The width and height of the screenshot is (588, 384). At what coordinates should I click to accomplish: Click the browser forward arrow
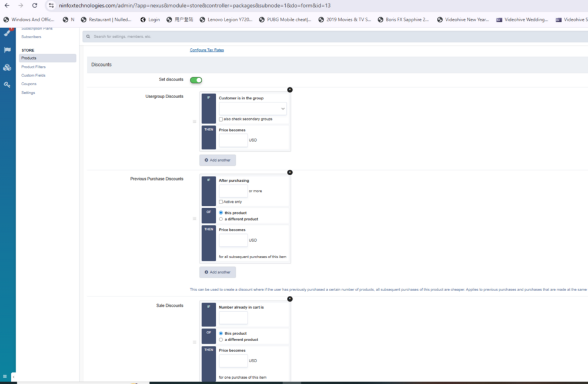coord(21,6)
